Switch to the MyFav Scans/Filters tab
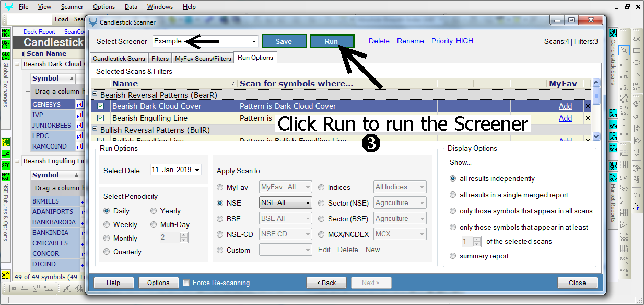 coord(203,58)
